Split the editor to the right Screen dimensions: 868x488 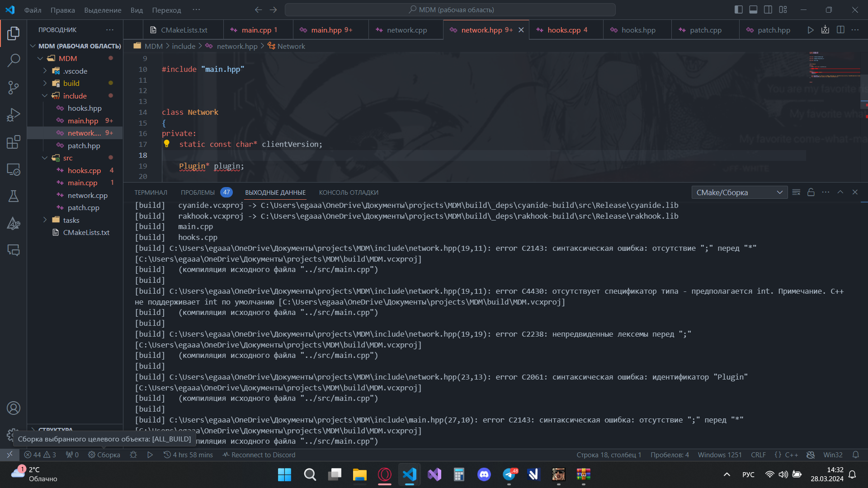pos(840,30)
